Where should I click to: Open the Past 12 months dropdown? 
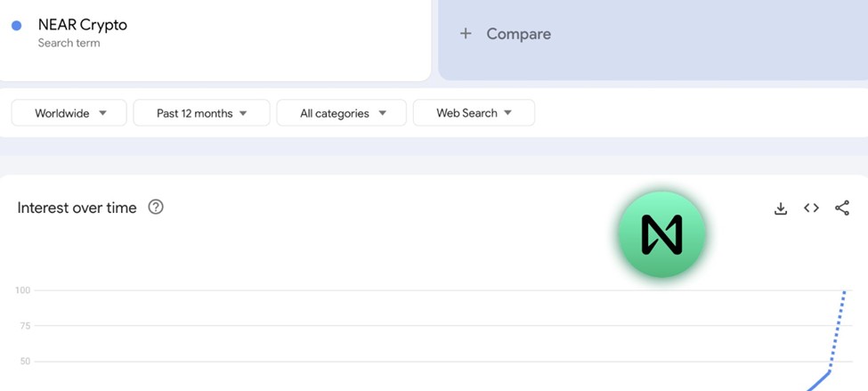201,113
